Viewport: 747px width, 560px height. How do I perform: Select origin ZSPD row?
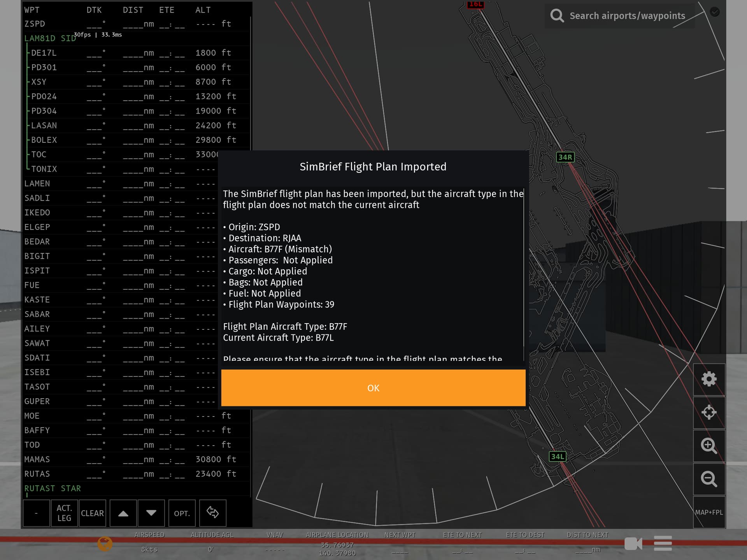pyautogui.click(x=136, y=24)
